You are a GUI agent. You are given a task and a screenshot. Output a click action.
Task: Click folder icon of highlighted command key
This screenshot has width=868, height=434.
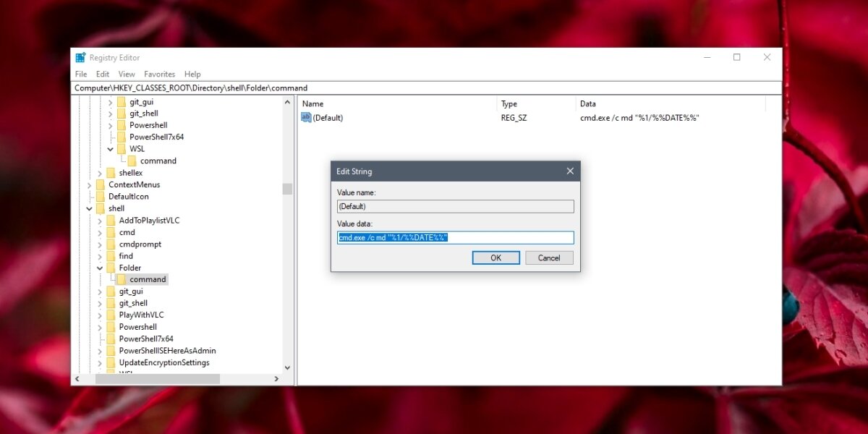tap(122, 279)
